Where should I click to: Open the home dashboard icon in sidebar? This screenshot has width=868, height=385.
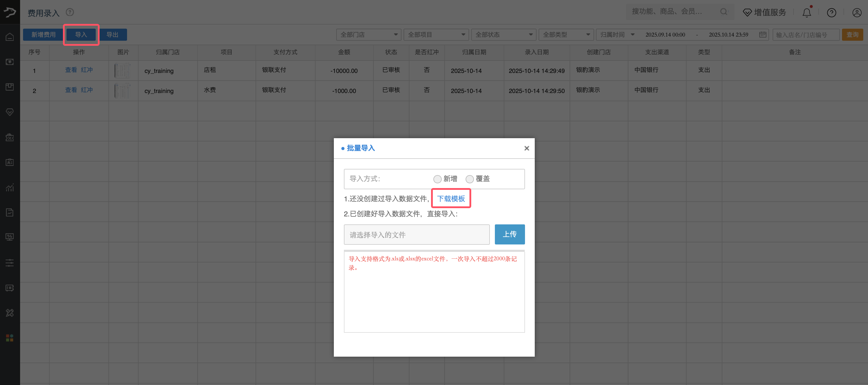point(9,37)
